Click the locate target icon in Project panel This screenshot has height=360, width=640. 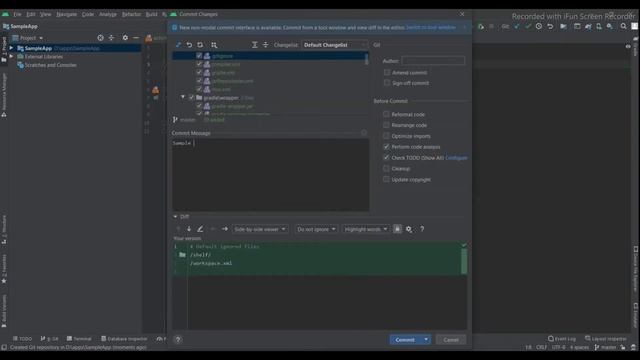point(100,38)
